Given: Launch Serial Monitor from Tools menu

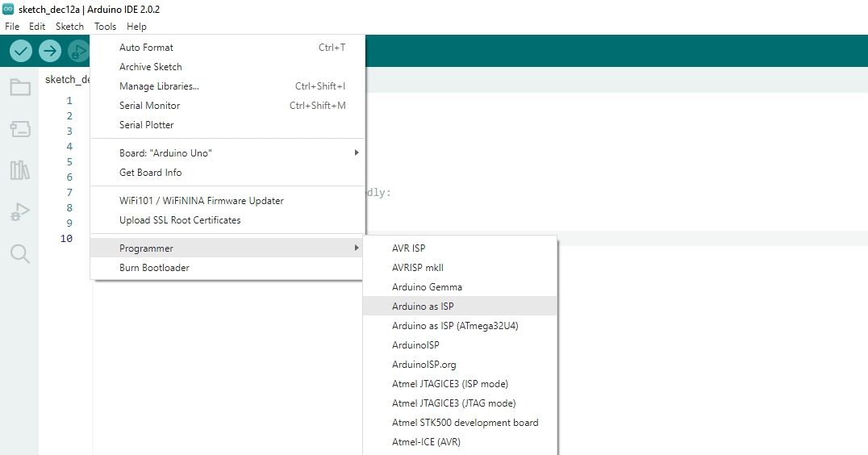Looking at the screenshot, I should pyautogui.click(x=150, y=106).
